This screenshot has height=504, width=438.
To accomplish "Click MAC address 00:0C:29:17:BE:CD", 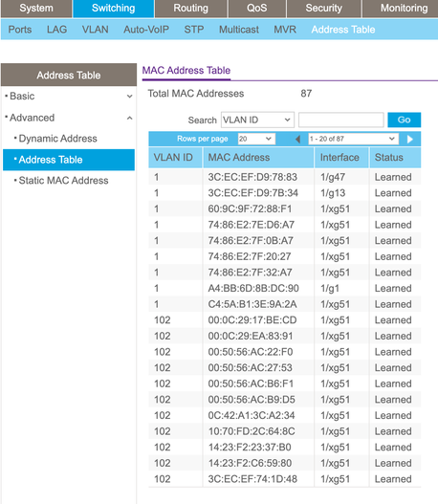I will coord(252,320).
